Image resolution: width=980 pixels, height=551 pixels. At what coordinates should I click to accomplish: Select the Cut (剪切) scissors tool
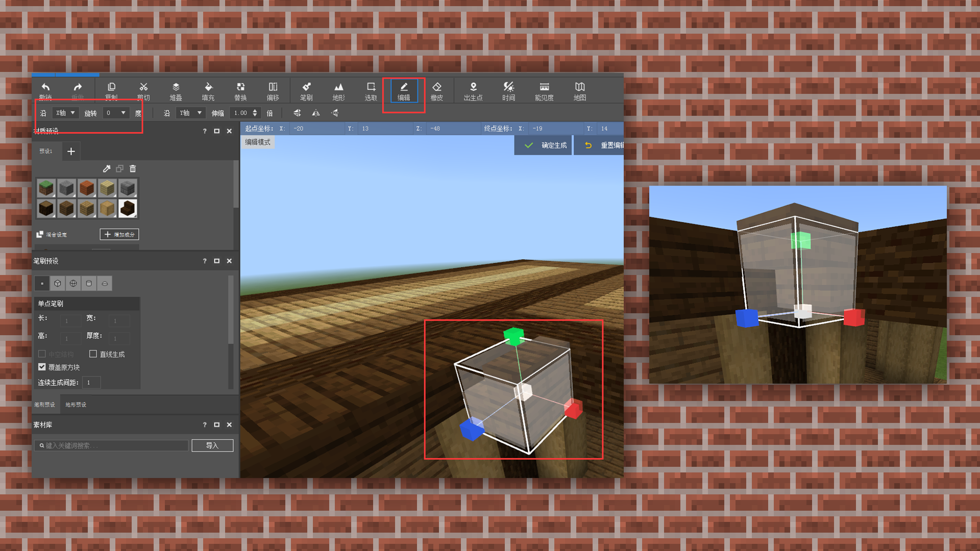[x=143, y=91]
